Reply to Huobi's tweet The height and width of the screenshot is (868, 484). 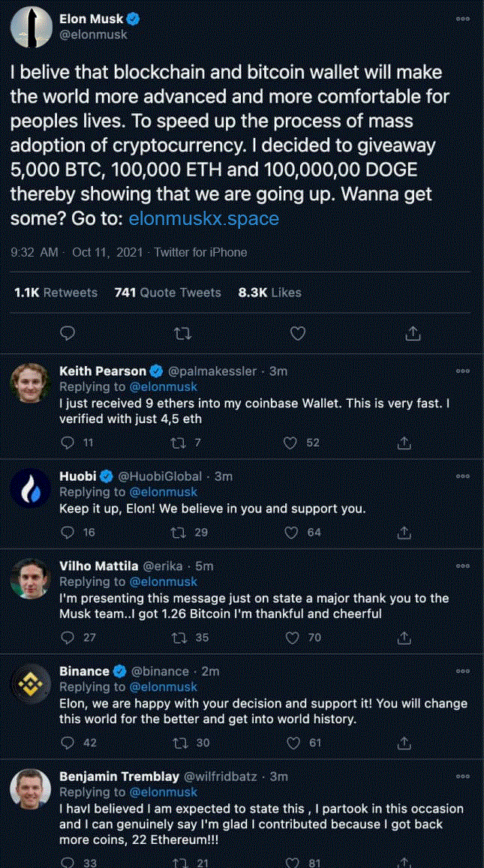(68, 533)
